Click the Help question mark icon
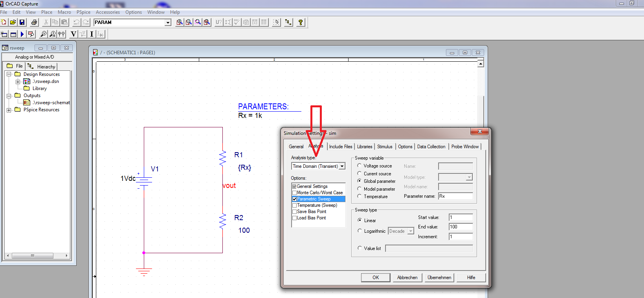The height and width of the screenshot is (298, 644). point(301,22)
